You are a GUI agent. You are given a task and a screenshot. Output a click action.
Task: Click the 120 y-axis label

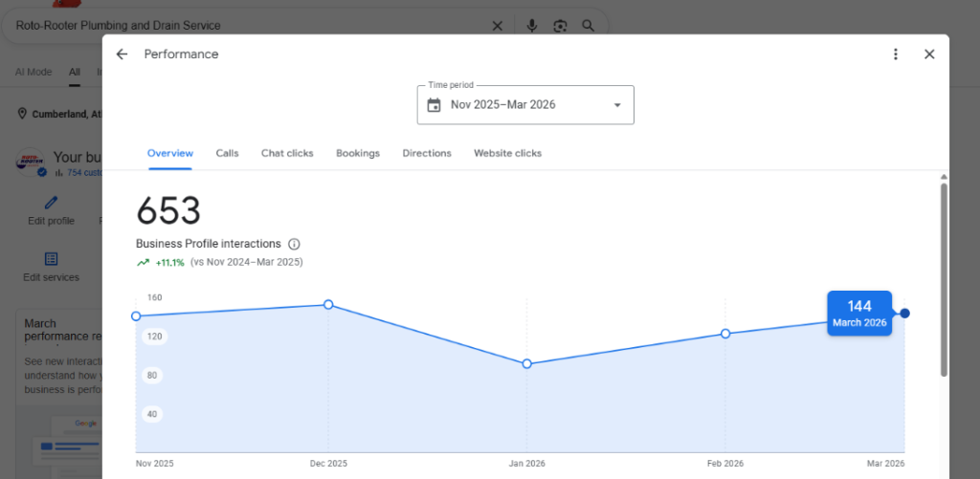[x=154, y=337]
